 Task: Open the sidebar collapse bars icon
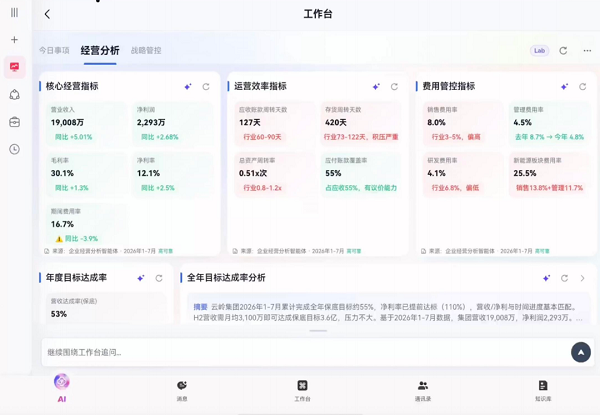14,13
